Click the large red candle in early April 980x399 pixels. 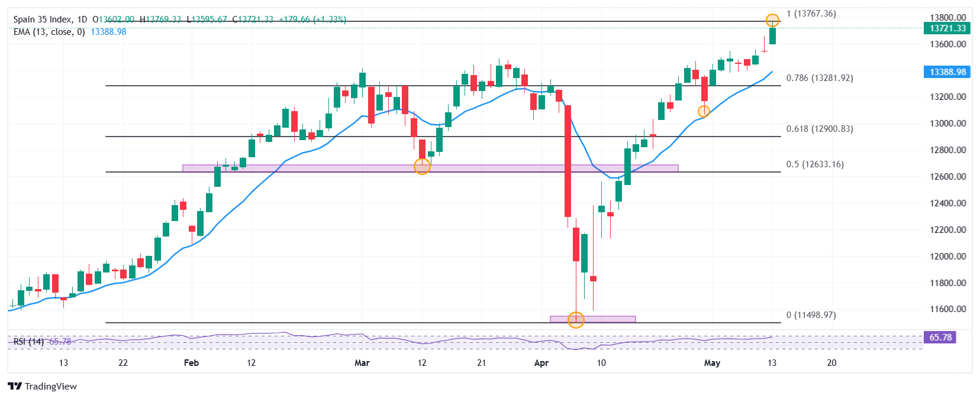568,161
